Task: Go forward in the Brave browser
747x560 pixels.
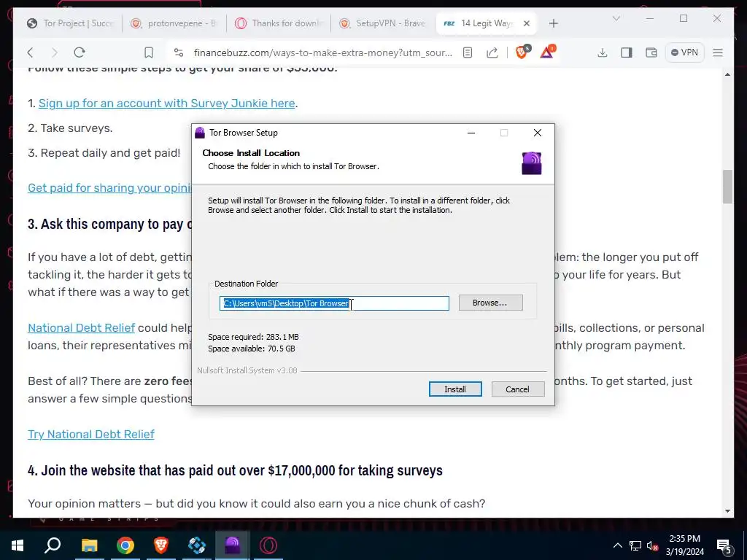Action: coord(54,52)
